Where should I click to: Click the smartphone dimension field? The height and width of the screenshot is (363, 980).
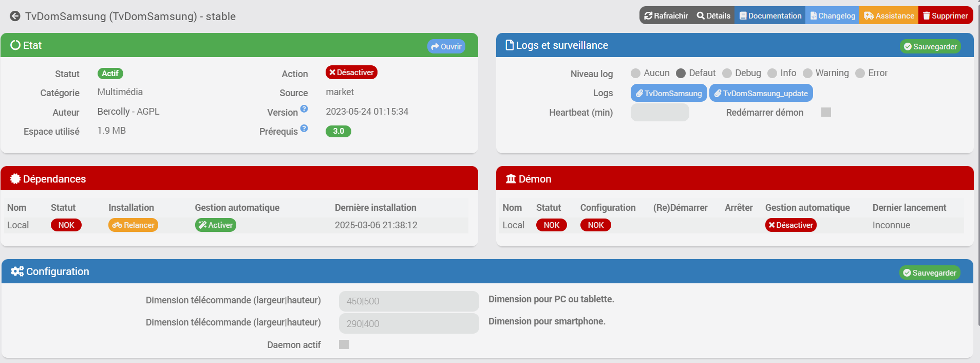pos(409,323)
